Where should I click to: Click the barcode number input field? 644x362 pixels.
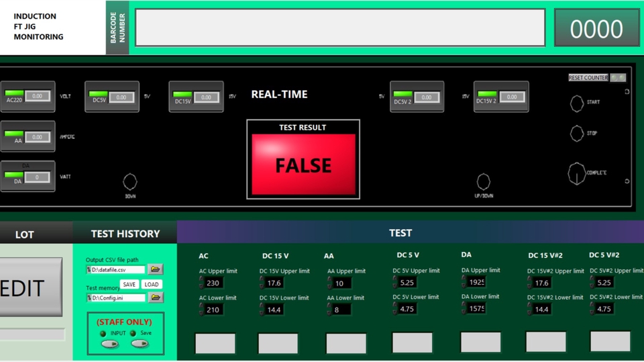[x=341, y=28]
